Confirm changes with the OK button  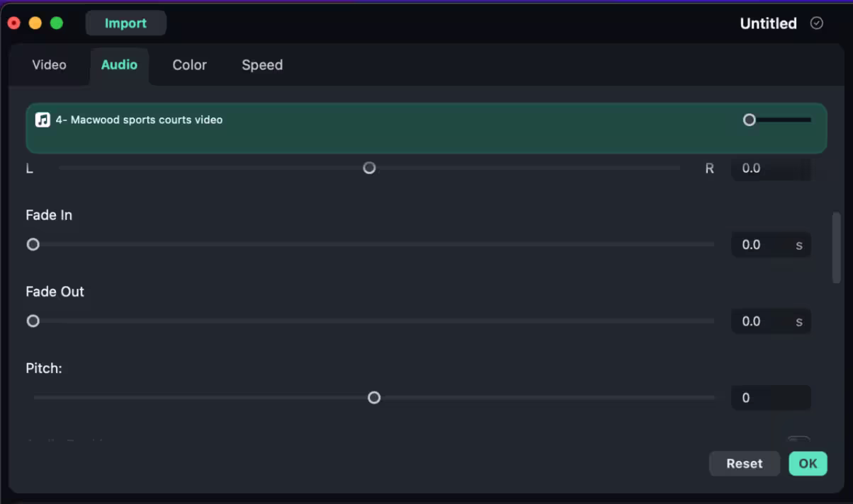tap(808, 464)
